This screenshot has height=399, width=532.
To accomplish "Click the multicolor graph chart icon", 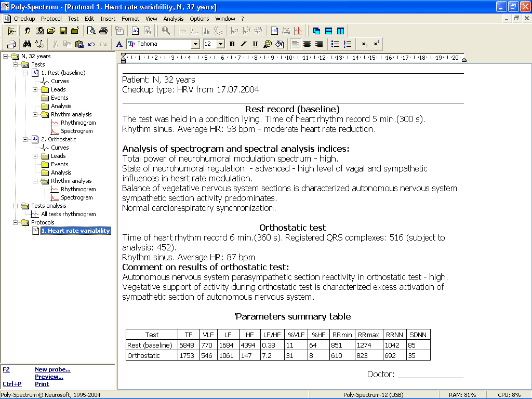I will pyautogui.click(x=298, y=31).
